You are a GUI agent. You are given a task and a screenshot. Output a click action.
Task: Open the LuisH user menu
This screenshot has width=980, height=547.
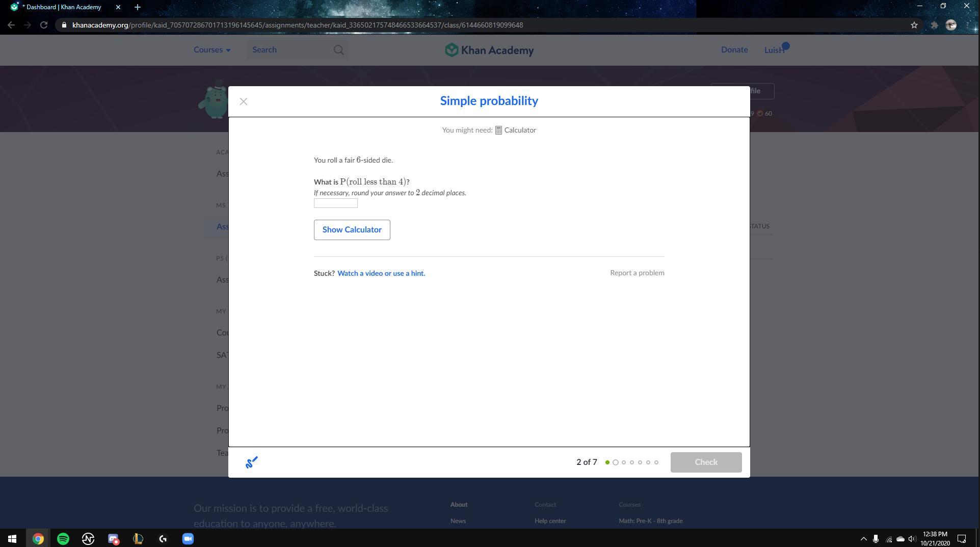click(775, 50)
